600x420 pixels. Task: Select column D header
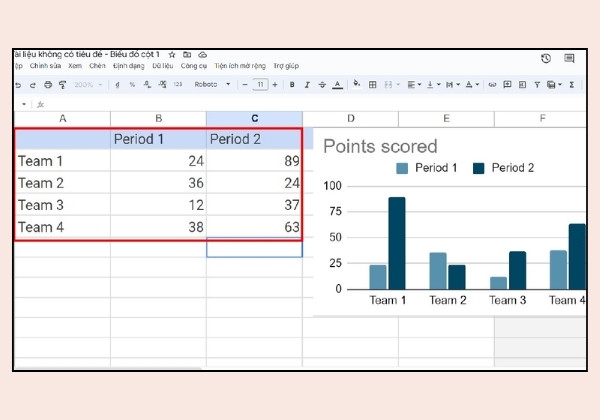tap(351, 119)
